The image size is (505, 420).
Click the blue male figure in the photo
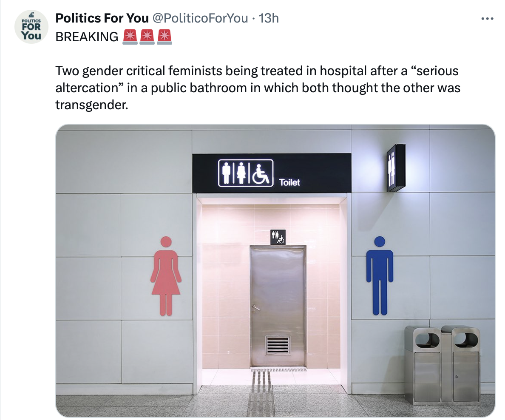tap(380, 276)
